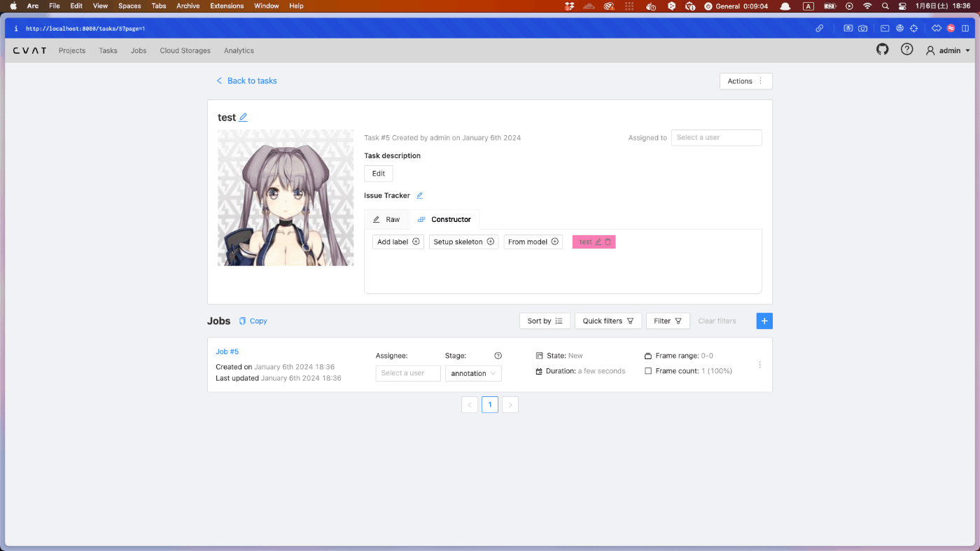Edit the Issue Tracker pencil icon

click(x=419, y=196)
